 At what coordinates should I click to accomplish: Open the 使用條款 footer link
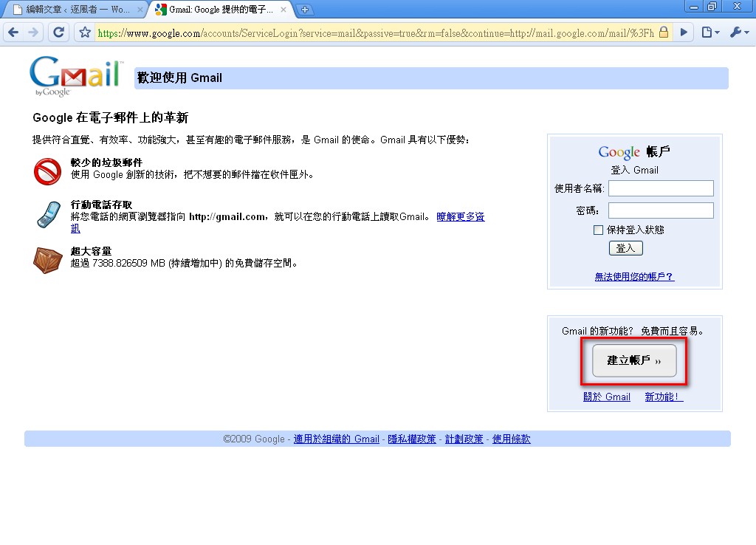pos(511,439)
